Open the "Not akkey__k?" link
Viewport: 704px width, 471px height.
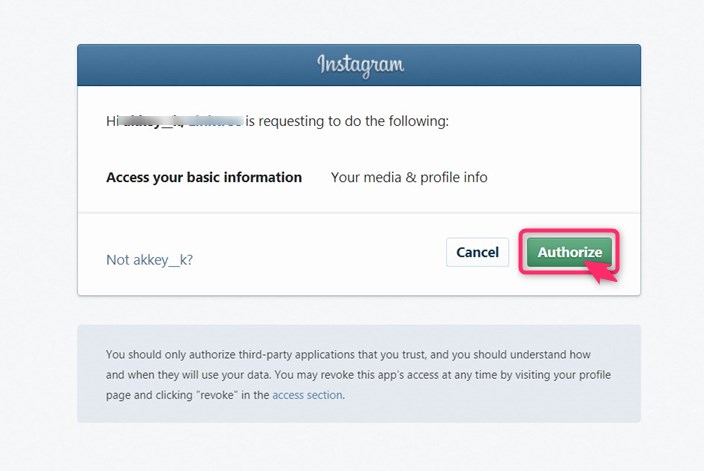click(x=149, y=260)
